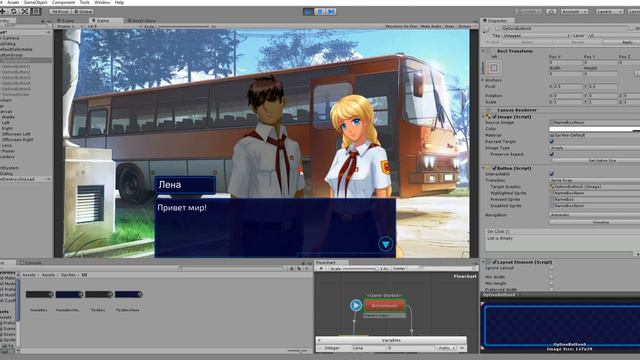Toggle the Interactable checkbox

(x=552, y=174)
